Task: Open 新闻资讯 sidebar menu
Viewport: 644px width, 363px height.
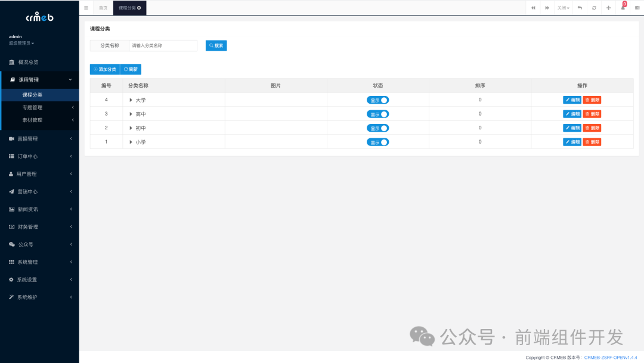Action: (x=39, y=209)
